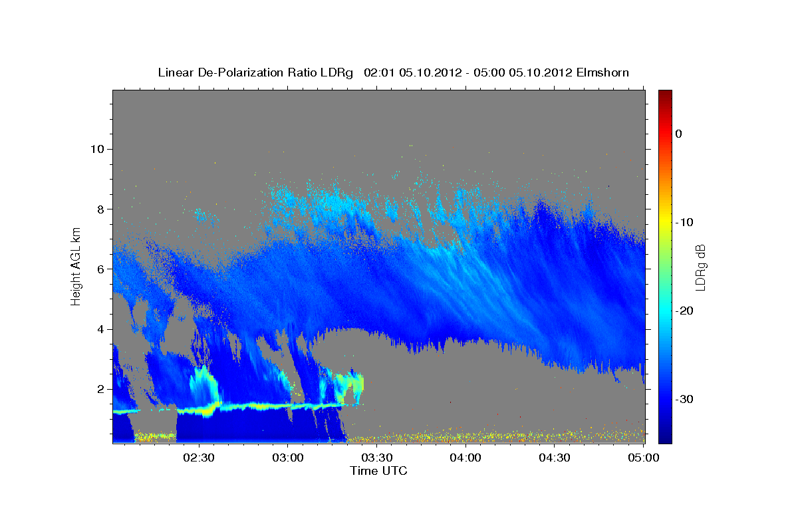
Task: Click the height tick label 6
Action: [x=100, y=269]
